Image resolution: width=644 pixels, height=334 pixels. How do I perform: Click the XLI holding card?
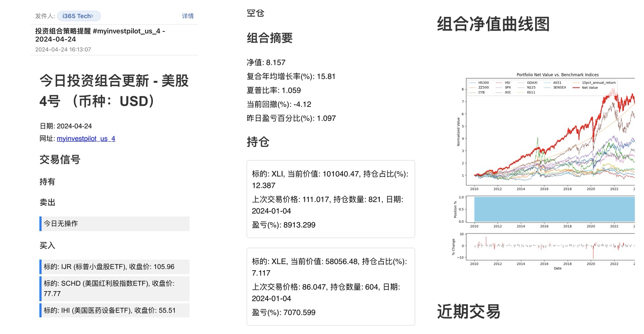tap(330, 199)
